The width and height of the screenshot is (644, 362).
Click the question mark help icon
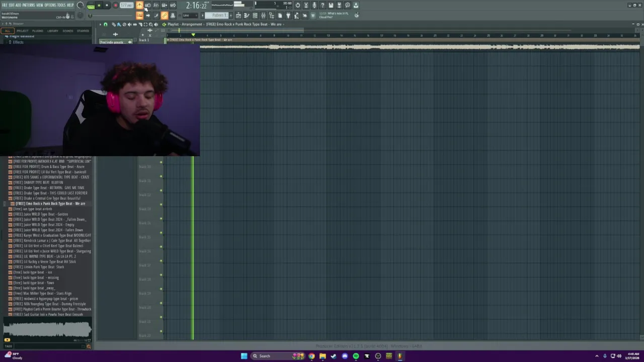pos(323,5)
